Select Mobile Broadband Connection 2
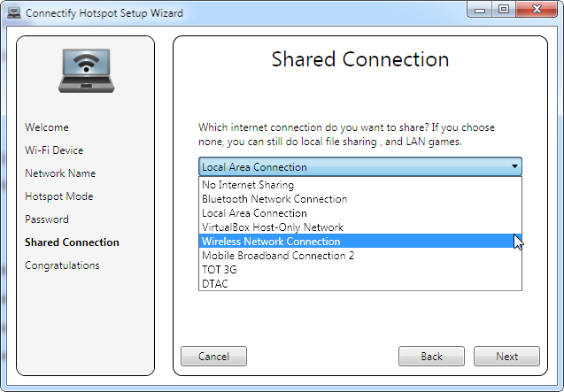Viewport: 564px width, 392px height. 360,256
